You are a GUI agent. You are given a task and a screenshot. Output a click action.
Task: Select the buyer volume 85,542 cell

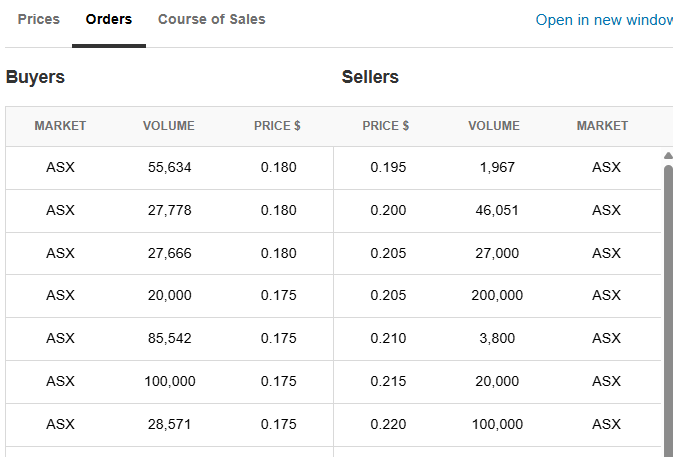click(x=169, y=339)
